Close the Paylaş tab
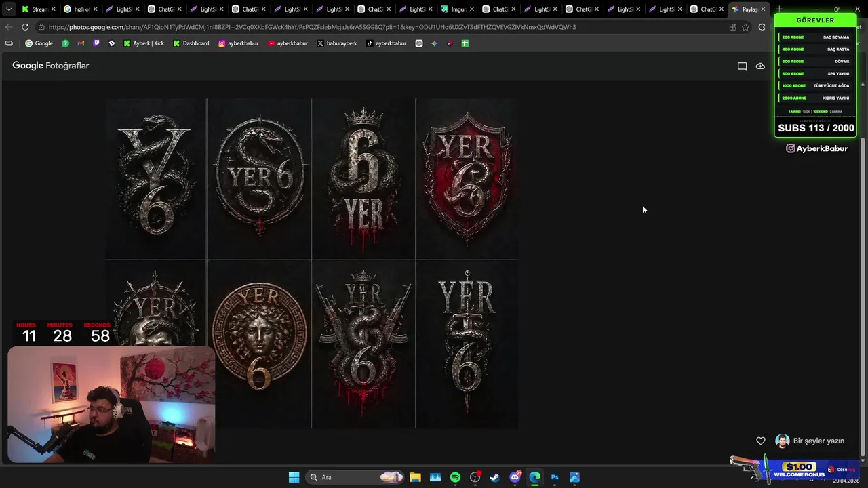868x488 pixels. (763, 9)
